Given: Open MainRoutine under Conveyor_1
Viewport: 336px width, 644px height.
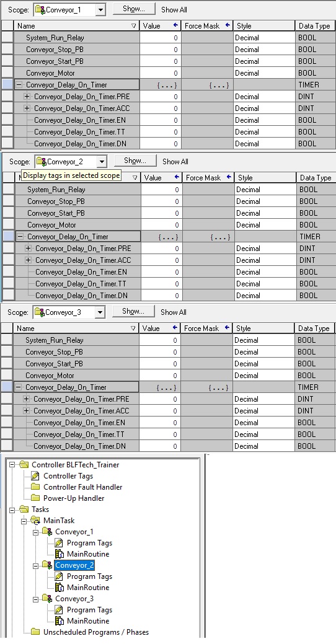Looking at the screenshot, I should tap(88, 554).
